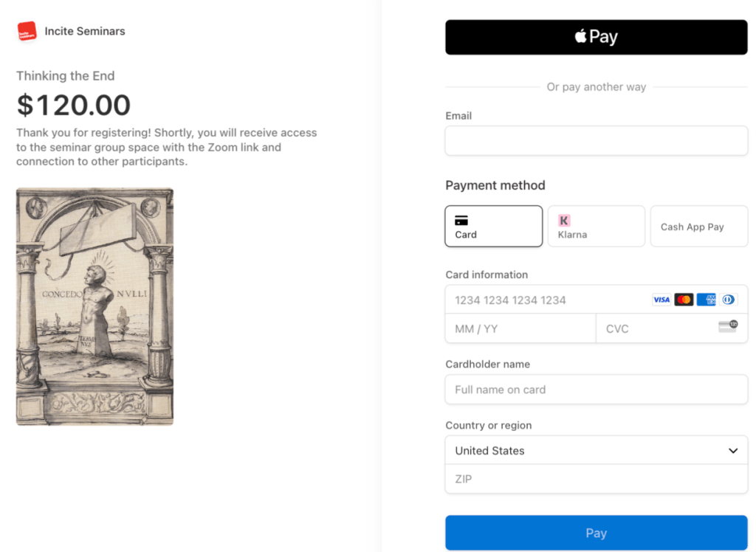The height and width of the screenshot is (552, 756).
Task: Choose Klarna as the payment method
Action: [596, 226]
